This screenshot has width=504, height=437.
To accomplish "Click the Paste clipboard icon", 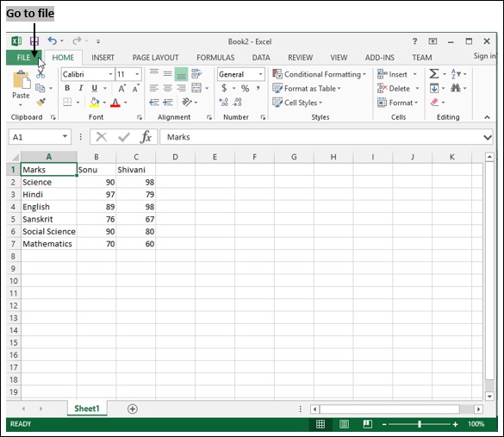I will tap(22, 80).
